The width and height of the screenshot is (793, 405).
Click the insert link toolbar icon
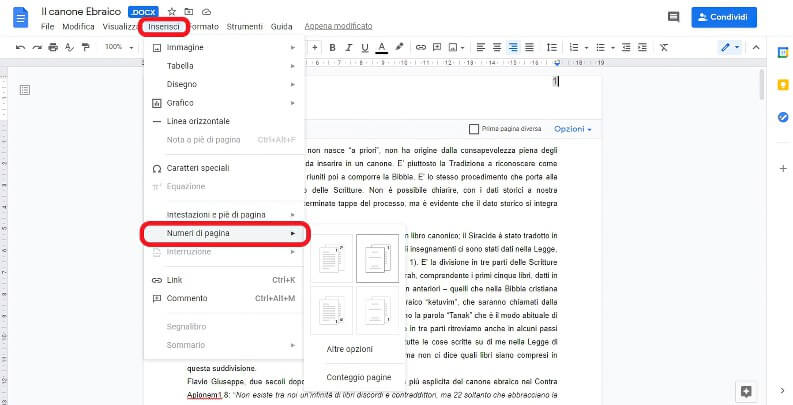point(421,47)
